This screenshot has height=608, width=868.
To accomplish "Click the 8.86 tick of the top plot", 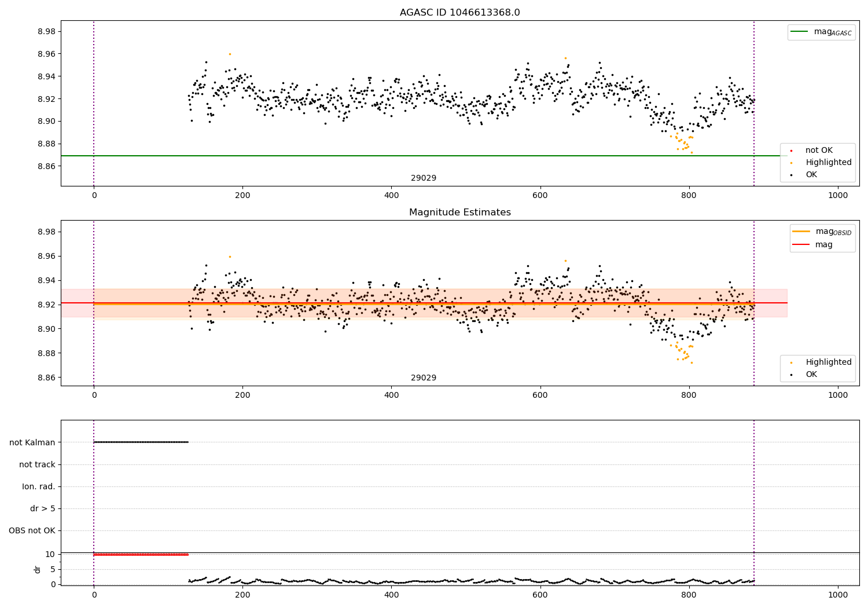I will tap(45, 166).
